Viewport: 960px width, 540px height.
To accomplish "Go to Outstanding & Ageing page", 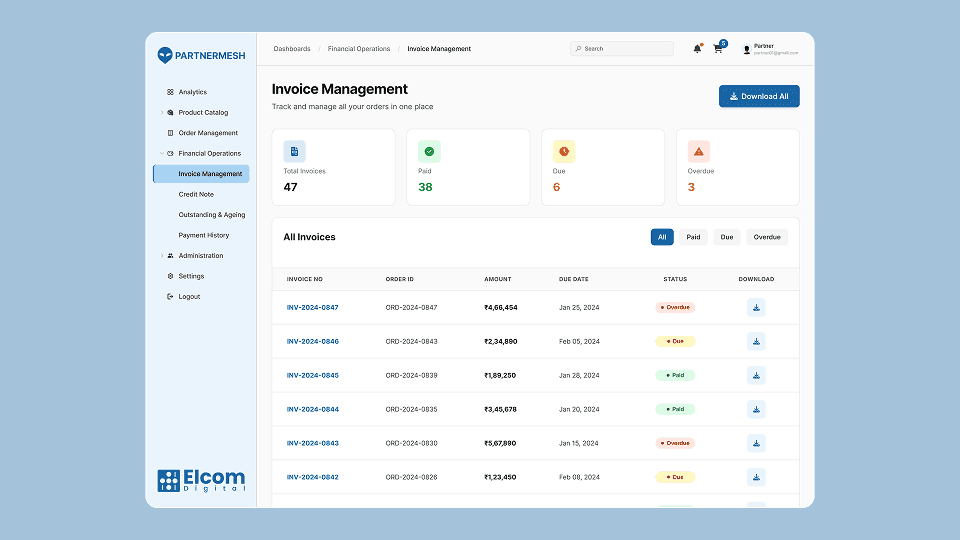I will [x=211, y=215].
